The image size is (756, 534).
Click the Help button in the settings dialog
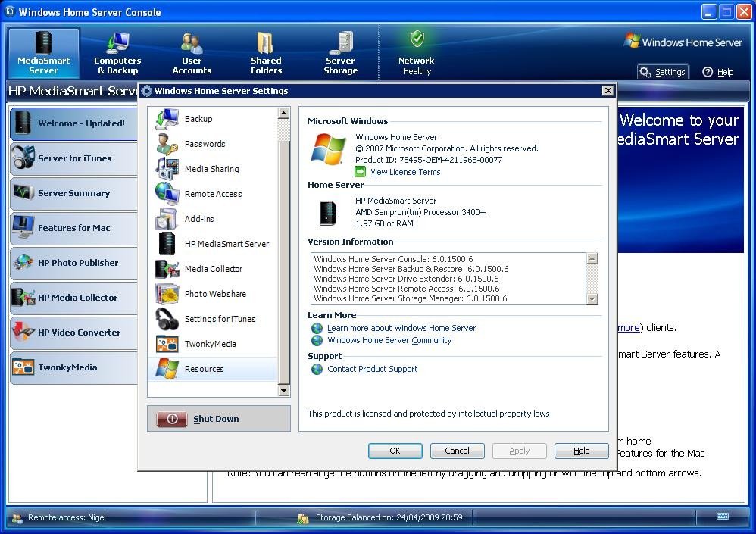[x=582, y=451]
